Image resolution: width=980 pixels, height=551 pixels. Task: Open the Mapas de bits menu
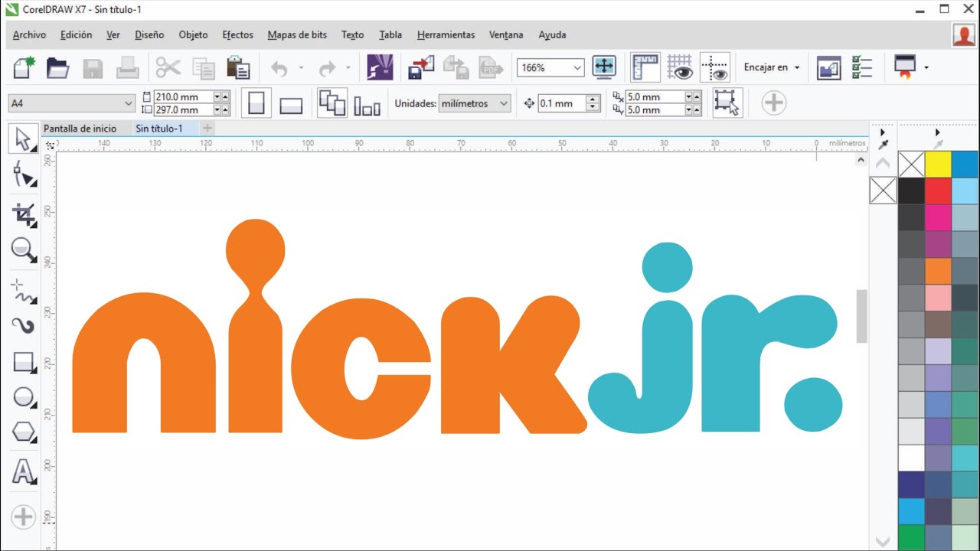point(297,35)
